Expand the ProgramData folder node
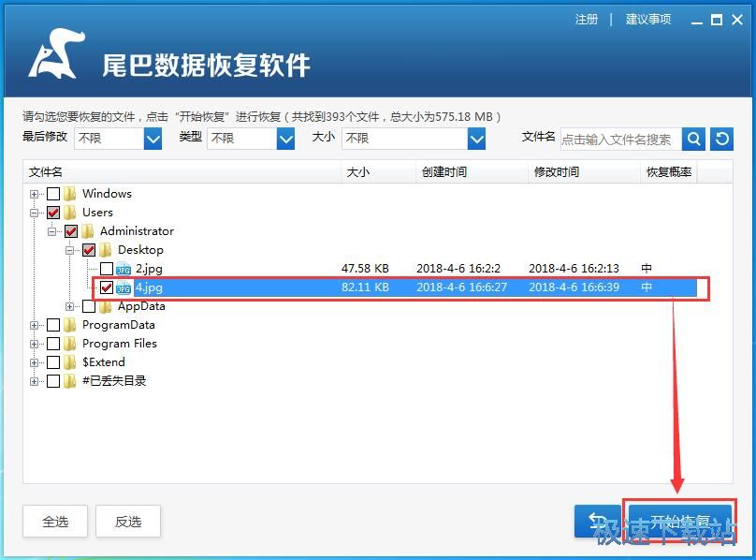756x560 pixels. (x=34, y=325)
